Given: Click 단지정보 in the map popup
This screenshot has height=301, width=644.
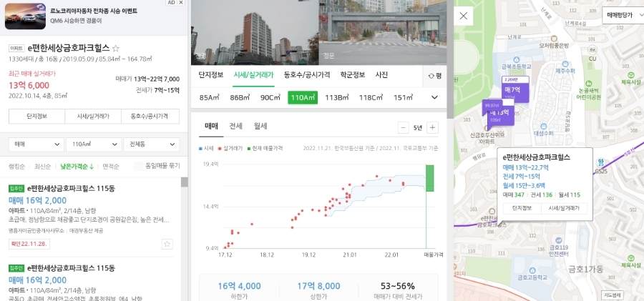Looking at the screenshot, I should pyautogui.click(x=522, y=208).
